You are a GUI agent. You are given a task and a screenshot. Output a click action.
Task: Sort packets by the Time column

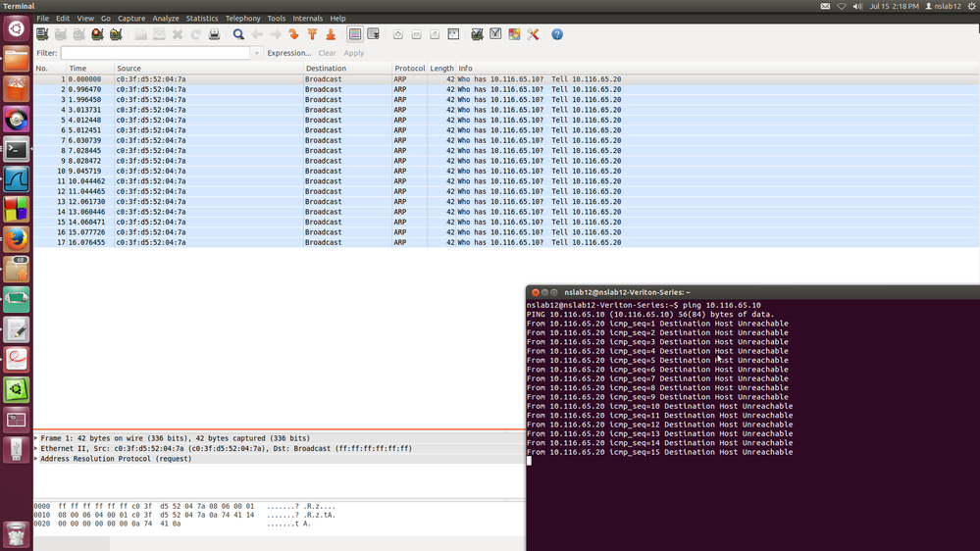(x=90, y=68)
